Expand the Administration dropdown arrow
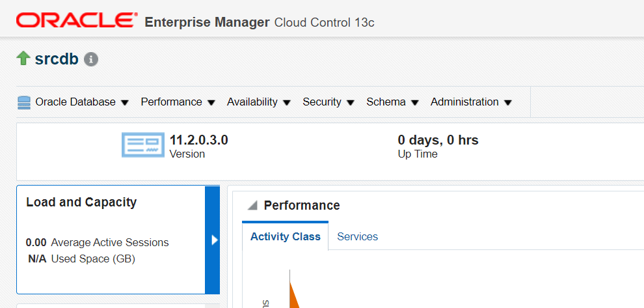The width and height of the screenshot is (644, 308). (x=508, y=102)
